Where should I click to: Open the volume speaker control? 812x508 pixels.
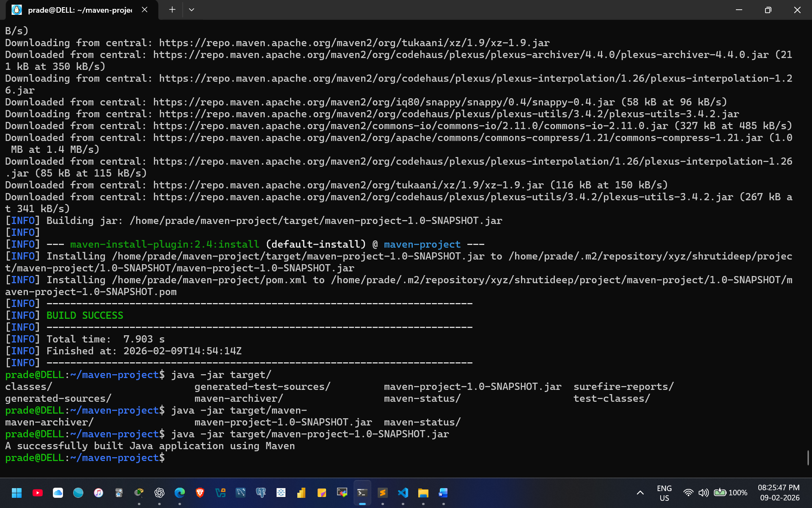click(x=703, y=493)
